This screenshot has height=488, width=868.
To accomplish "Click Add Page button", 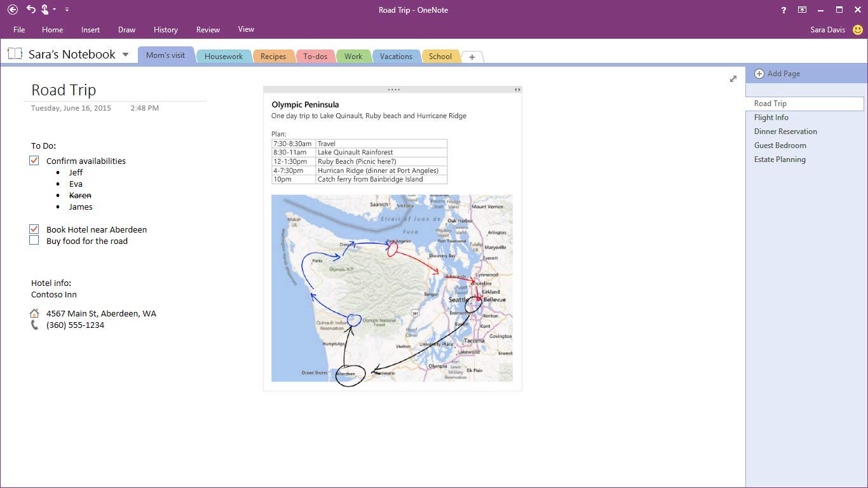I will (777, 74).
